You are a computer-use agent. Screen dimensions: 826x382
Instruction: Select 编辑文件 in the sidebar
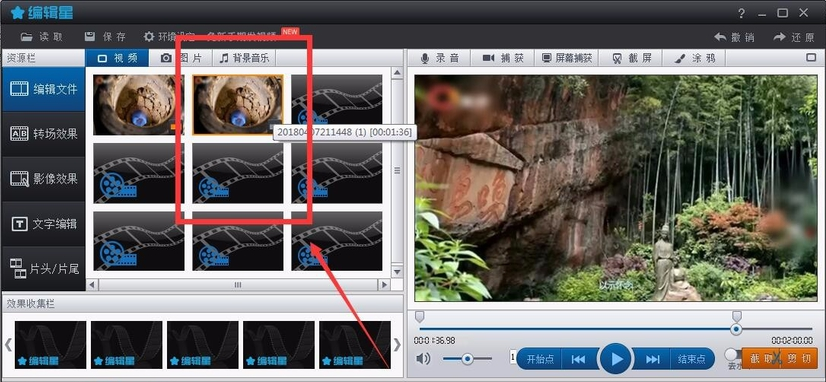click(x=43, y=89)
